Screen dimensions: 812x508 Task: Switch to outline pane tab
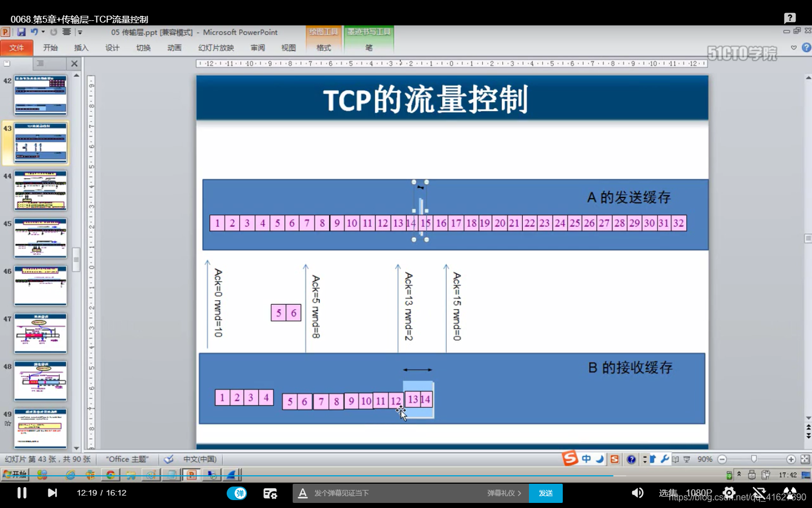coord(40,64)
